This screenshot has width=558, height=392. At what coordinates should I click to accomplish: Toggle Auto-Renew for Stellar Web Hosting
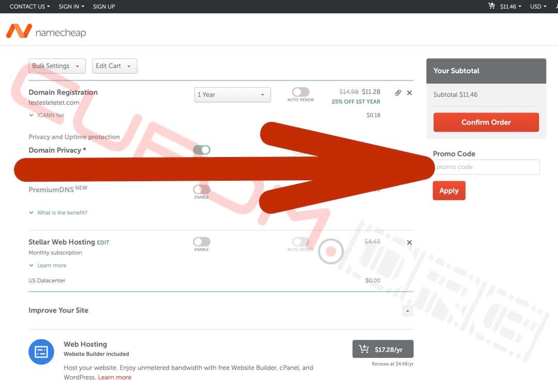click(x=301, y=242)
